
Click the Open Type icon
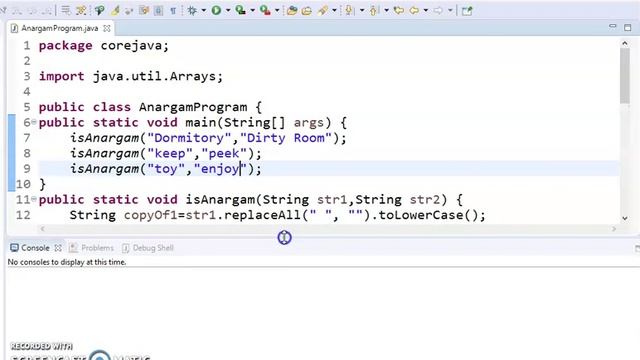[x=291, y=11]
